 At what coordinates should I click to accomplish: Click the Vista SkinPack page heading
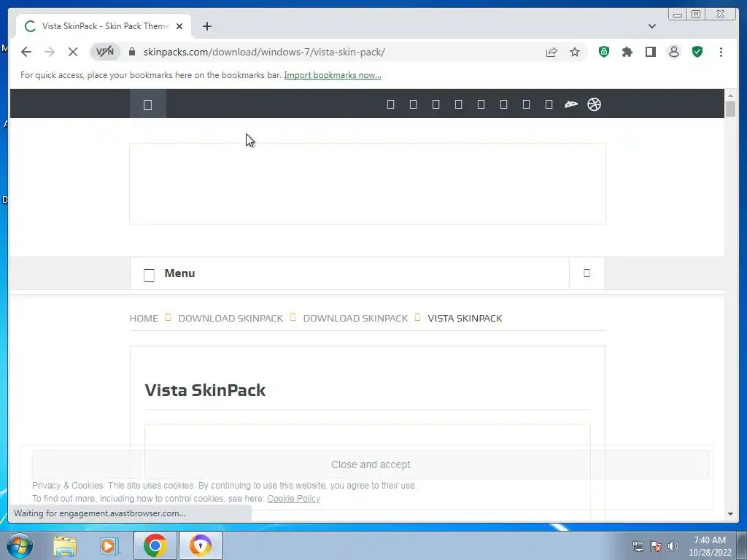pos(205,390)
